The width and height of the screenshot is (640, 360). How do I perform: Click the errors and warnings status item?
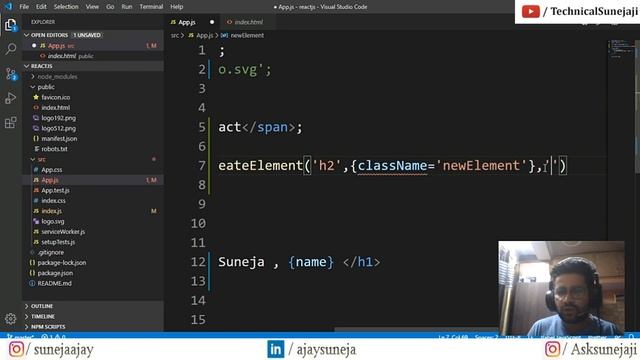tap(53, 337)
